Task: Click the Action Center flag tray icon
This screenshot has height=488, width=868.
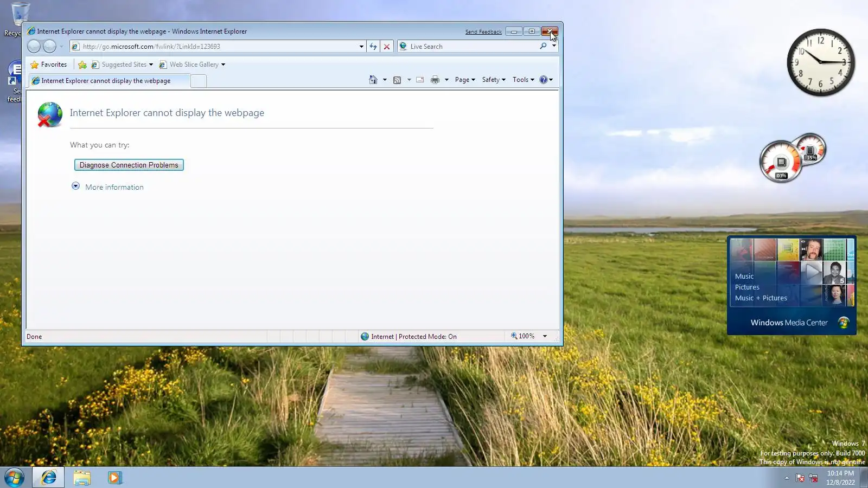Action: [x=800, y=478]
